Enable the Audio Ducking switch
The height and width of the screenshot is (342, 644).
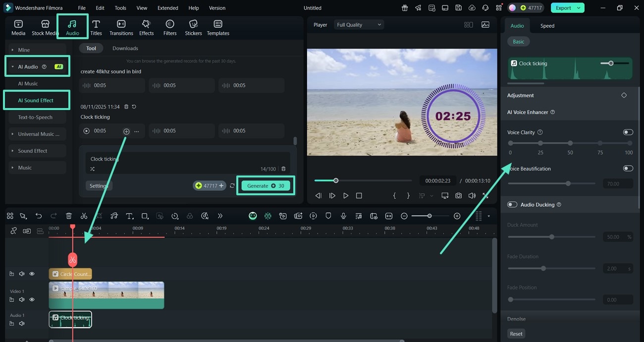click(x=512, y=205)
